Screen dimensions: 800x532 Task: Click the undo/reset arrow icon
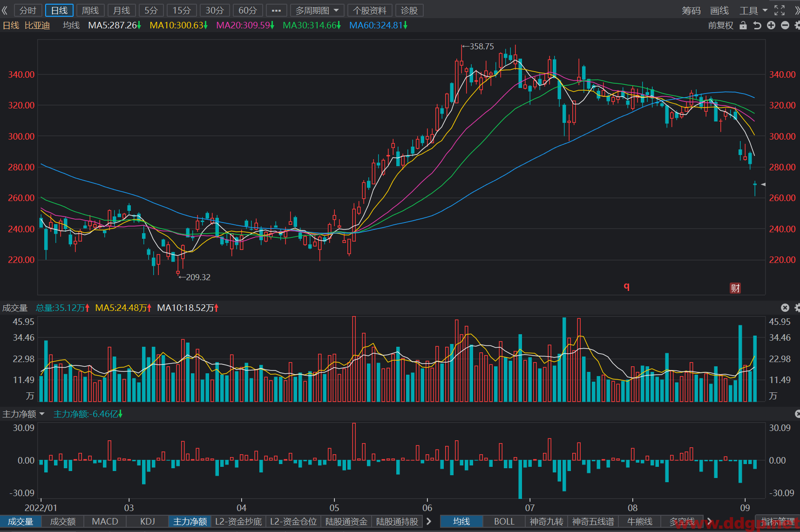pyautogui.click(x=757, y=26)
